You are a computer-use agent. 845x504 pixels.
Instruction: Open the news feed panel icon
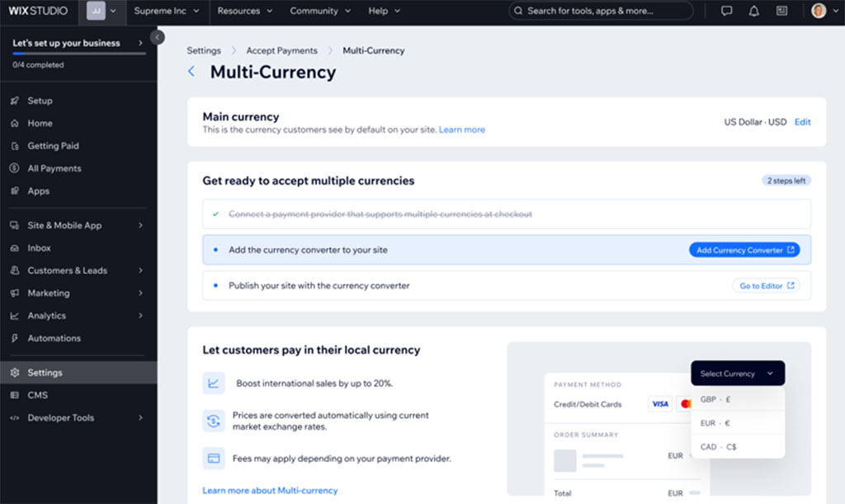coord(781,11)
